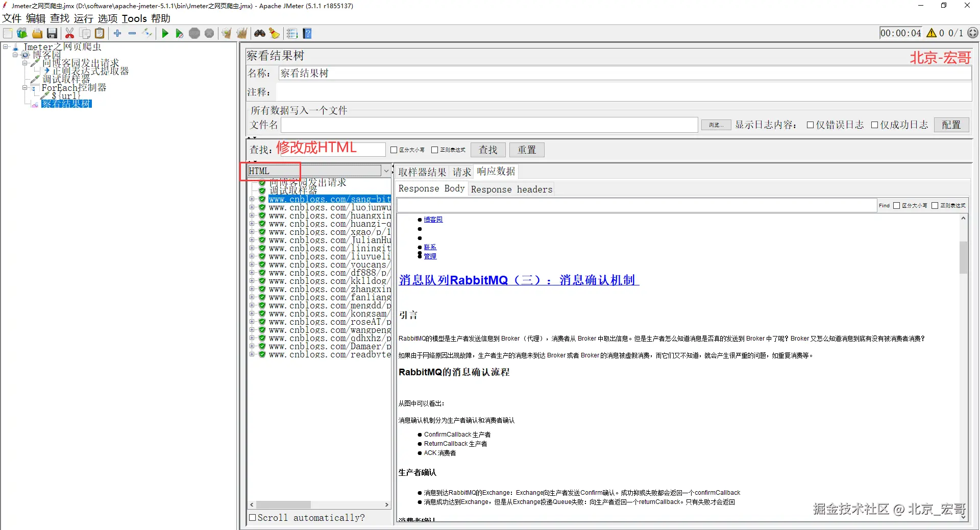The image size is (980, 530).
Task: Click the Collapse All minus icon
Action: pyautogui.click(x=132, y=33)
